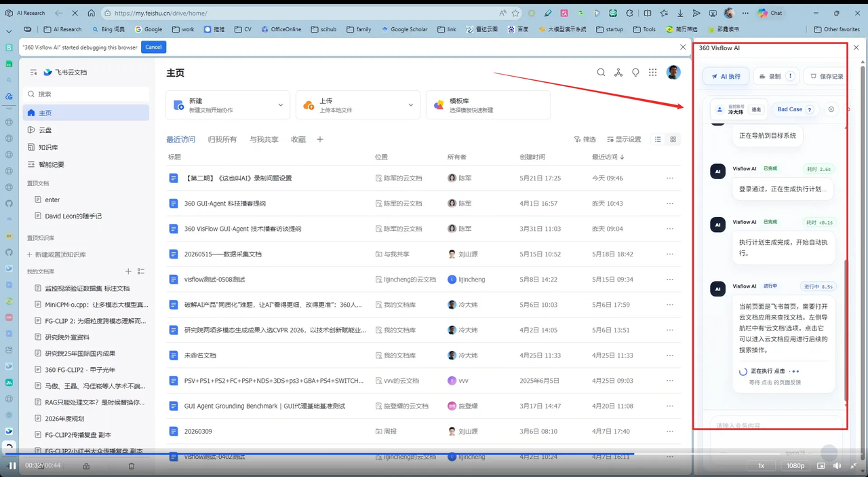Click the exclamation icon on the 录制 tab
This screenshot has width=868, height=477.
coord(791,77)
